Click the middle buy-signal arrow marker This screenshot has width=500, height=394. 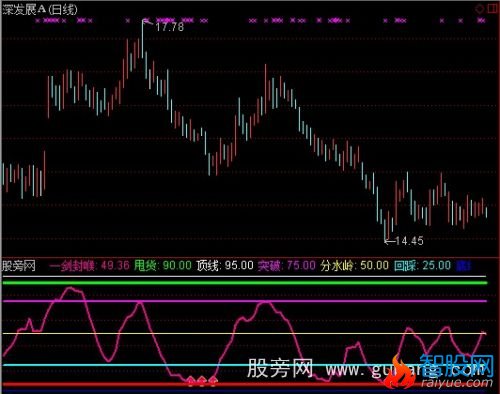pyautogui.click(x=202, y=381)
